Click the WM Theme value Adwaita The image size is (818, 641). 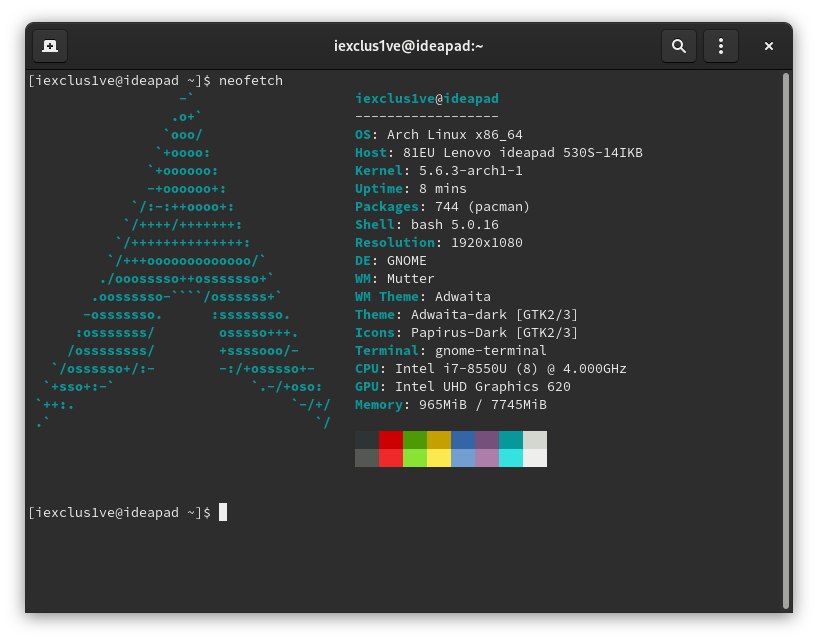click(x=463, y=297)
